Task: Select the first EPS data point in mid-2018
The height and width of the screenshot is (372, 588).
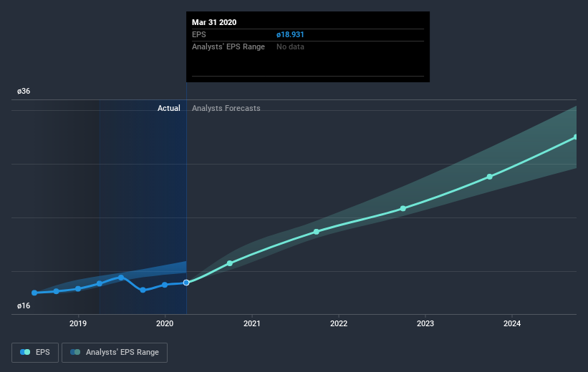Action: click(34, 293)
